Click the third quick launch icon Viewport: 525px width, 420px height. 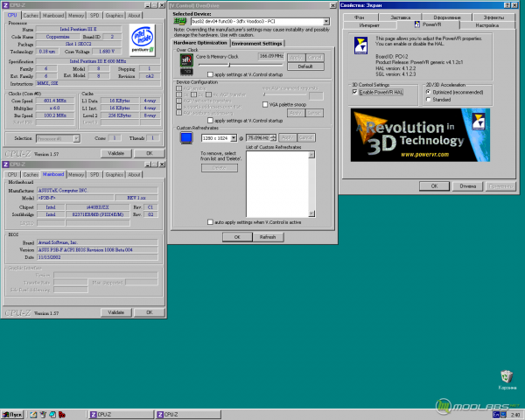pos(52,415)
